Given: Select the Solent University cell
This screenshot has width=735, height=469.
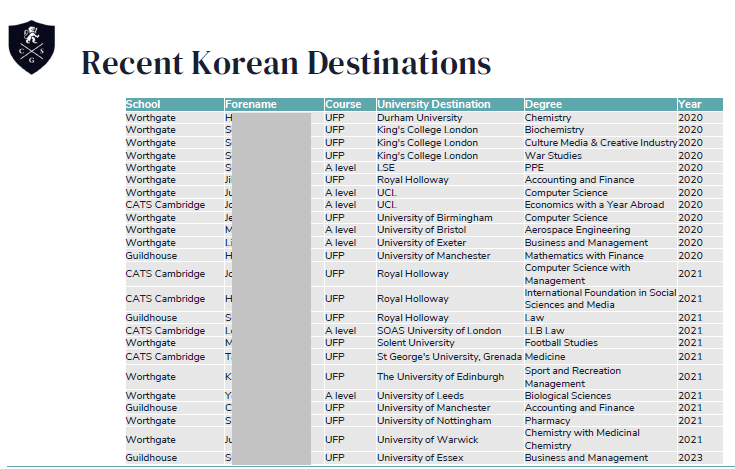Looking at the screenshot, I should coord(450,343).
